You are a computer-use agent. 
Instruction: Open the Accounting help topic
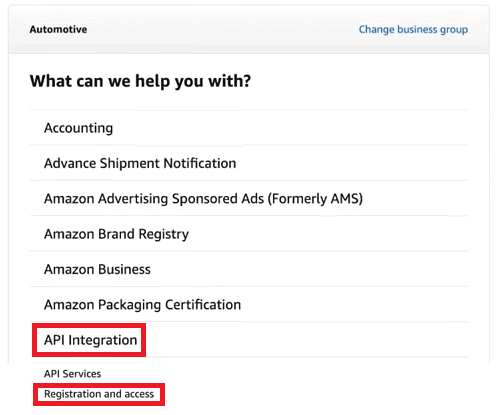point(249,128)
